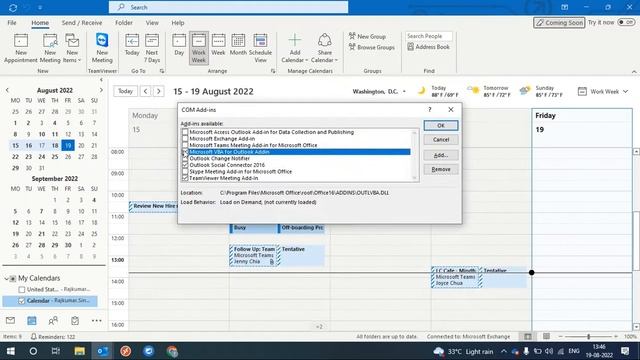Open Calendar navigation icon
This screenshot has height=360, width=640.
click(x=32, y=320)
